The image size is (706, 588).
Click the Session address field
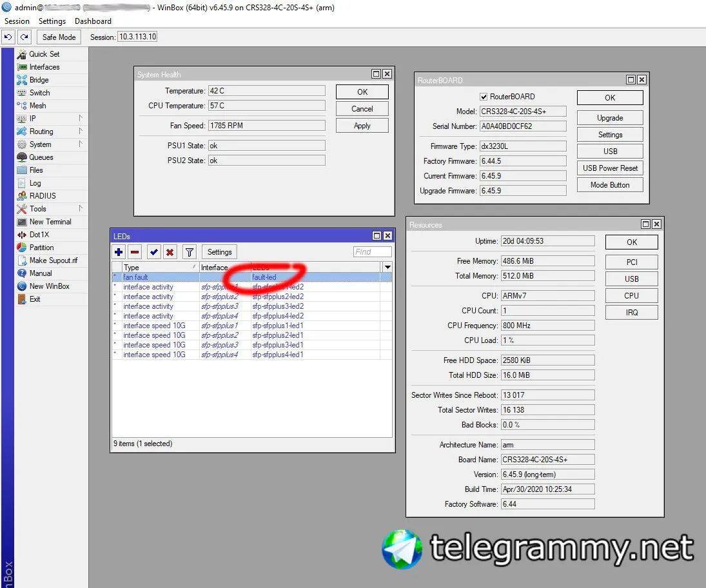tap(137, 37)
